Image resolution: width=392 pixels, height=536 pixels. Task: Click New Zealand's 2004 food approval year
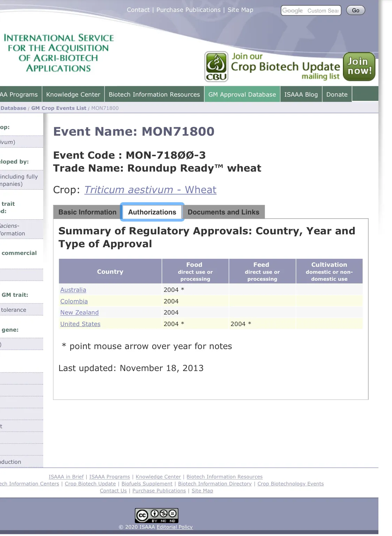tap(171, 312)
